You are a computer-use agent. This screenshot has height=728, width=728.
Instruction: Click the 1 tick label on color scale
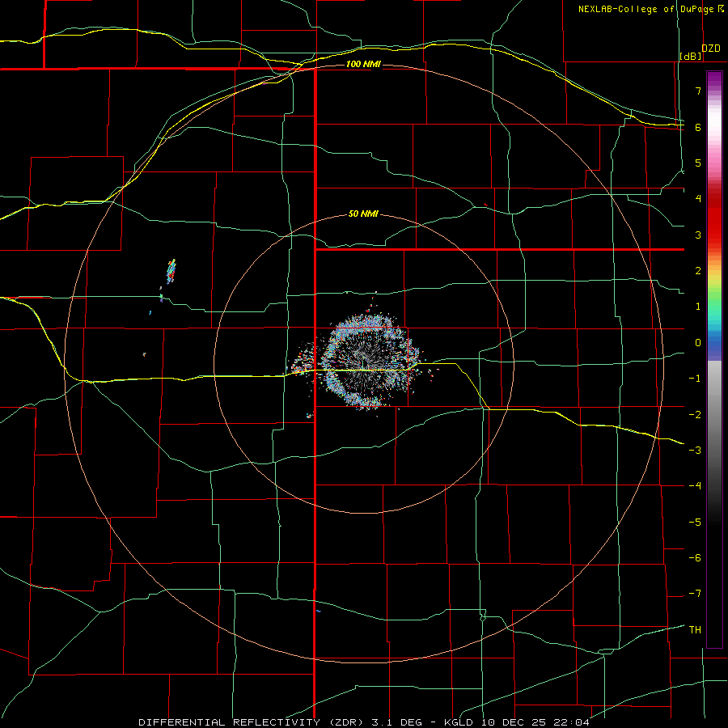pos(698,307)
